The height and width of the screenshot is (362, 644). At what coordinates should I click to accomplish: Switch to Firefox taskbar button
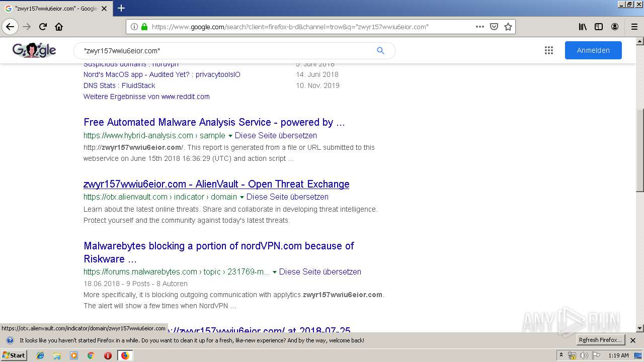click(x=125, y=355)
